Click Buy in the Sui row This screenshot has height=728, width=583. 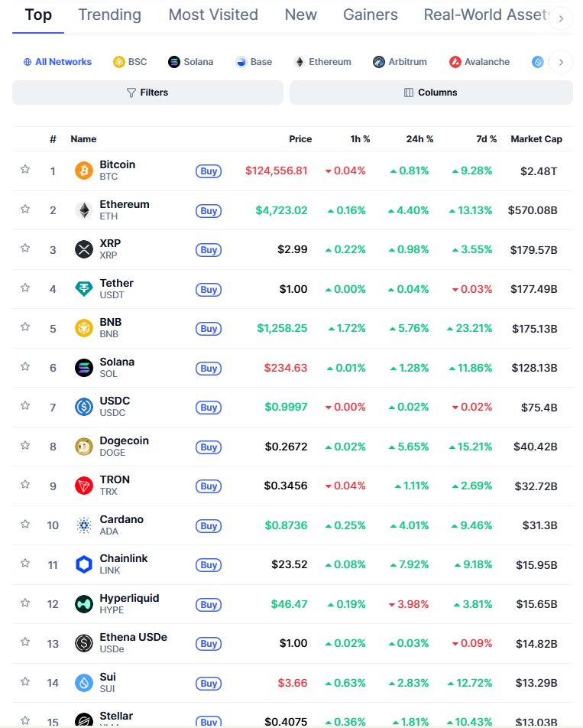[209, 684]
